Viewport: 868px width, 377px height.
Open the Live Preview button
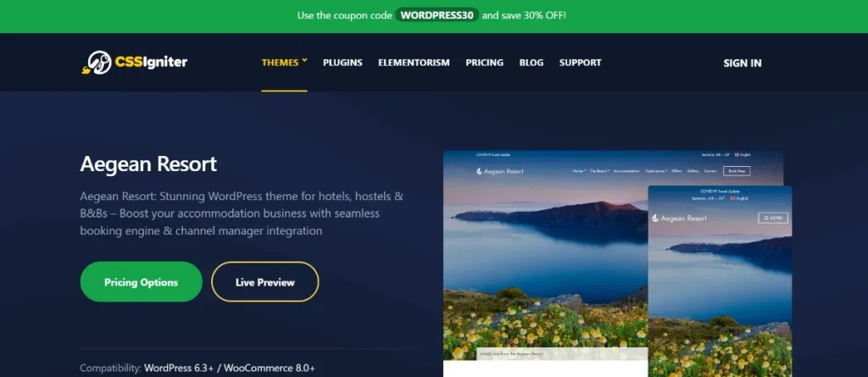265,282
